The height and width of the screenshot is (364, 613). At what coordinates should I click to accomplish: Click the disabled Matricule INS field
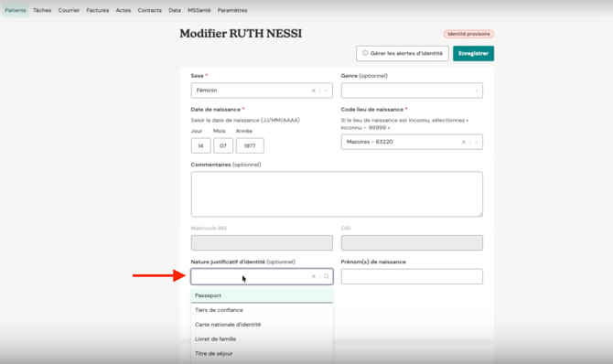click(262, 242)
